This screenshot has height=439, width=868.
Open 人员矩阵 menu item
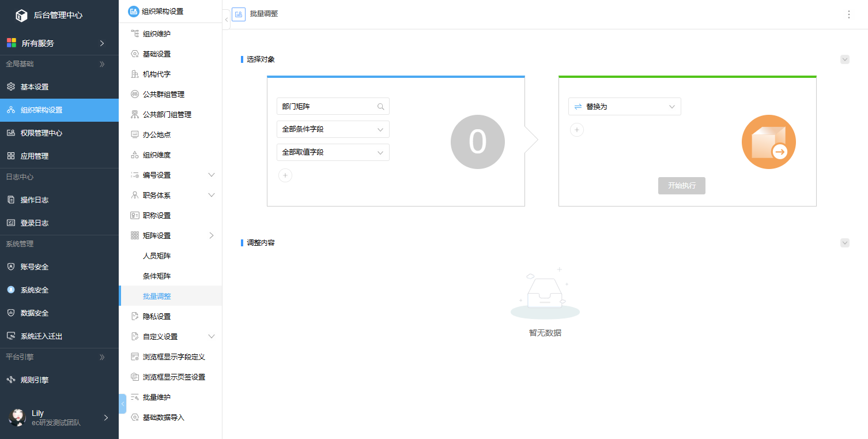[170, 256]
